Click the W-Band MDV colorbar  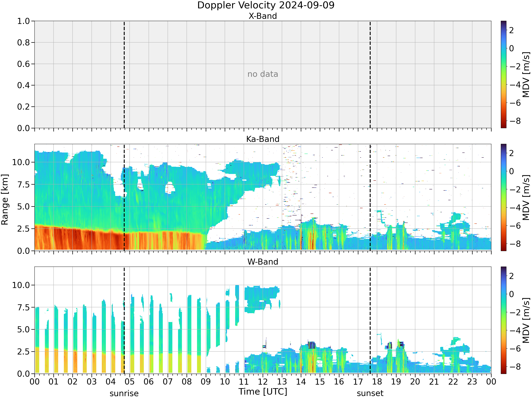pos(504,320)
